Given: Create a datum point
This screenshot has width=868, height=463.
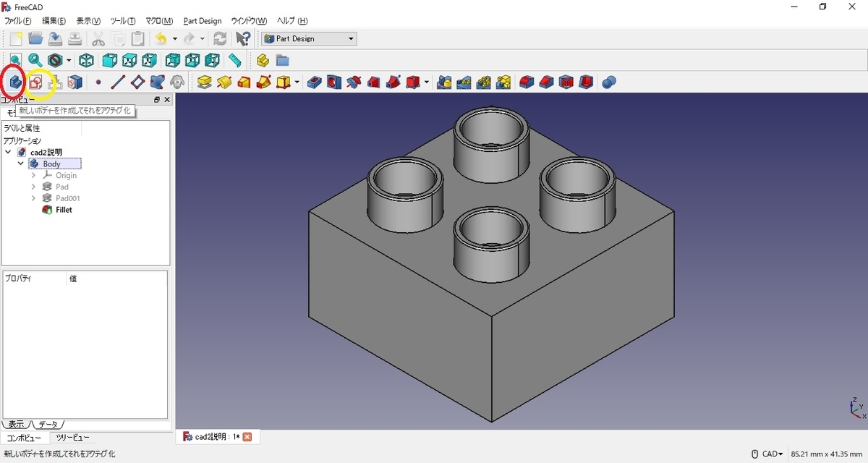Looking at the screenshot, I should pyautogui.click(x=98, y=82).
